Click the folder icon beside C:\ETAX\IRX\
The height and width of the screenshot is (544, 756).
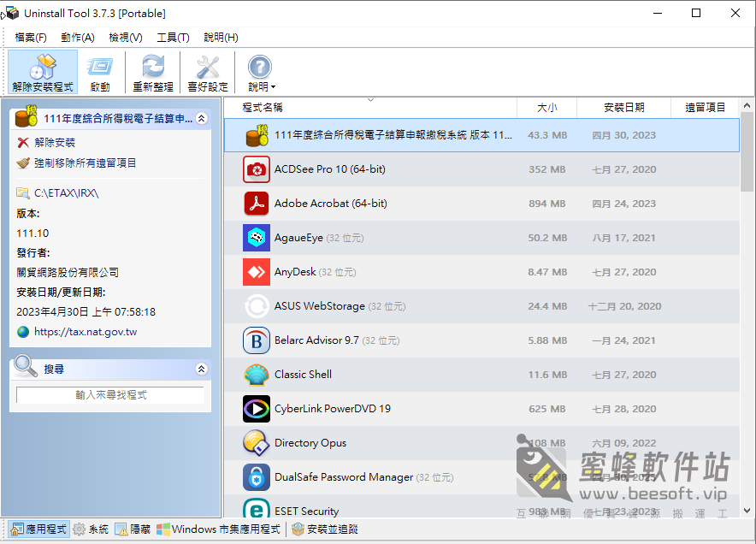coord(22,193)
